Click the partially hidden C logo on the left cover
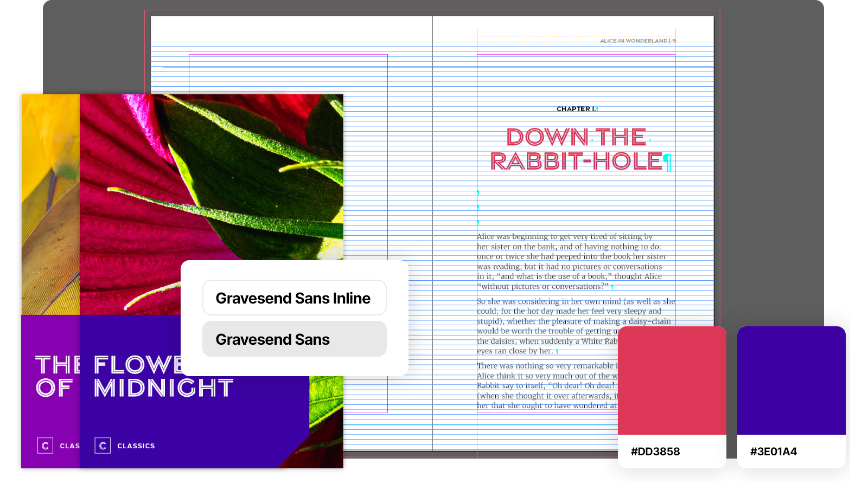The width and height of the screenshot is (868, 490). (x=45, y=446)
